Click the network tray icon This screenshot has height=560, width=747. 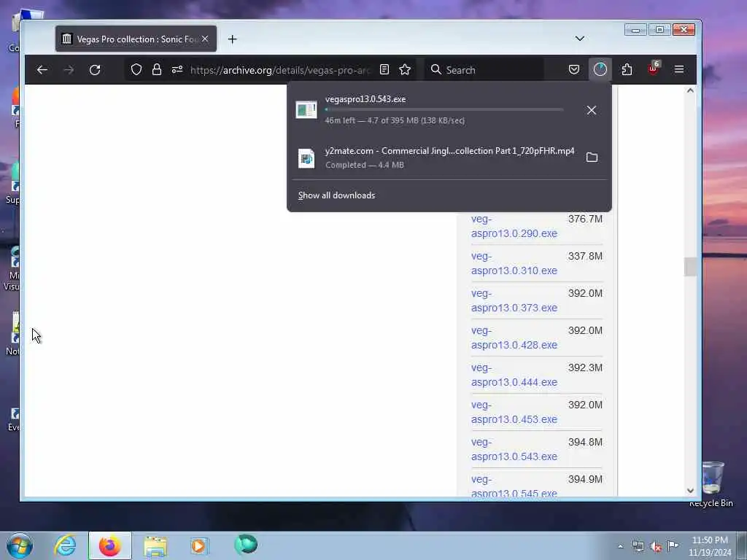[638, 547]
